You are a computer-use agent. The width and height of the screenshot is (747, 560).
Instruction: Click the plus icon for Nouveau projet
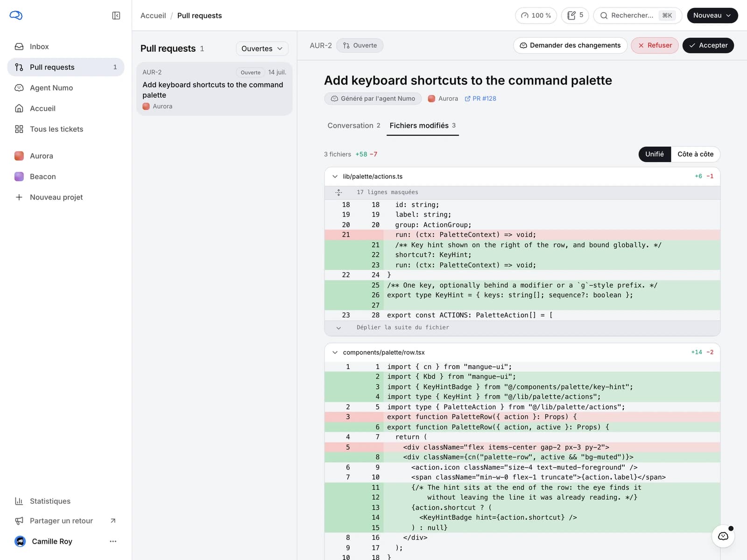point(19,197)
